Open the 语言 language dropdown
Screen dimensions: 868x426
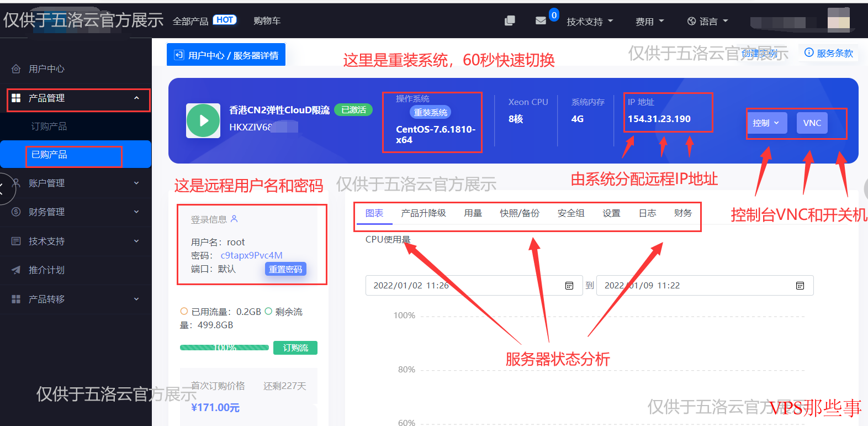708,22
